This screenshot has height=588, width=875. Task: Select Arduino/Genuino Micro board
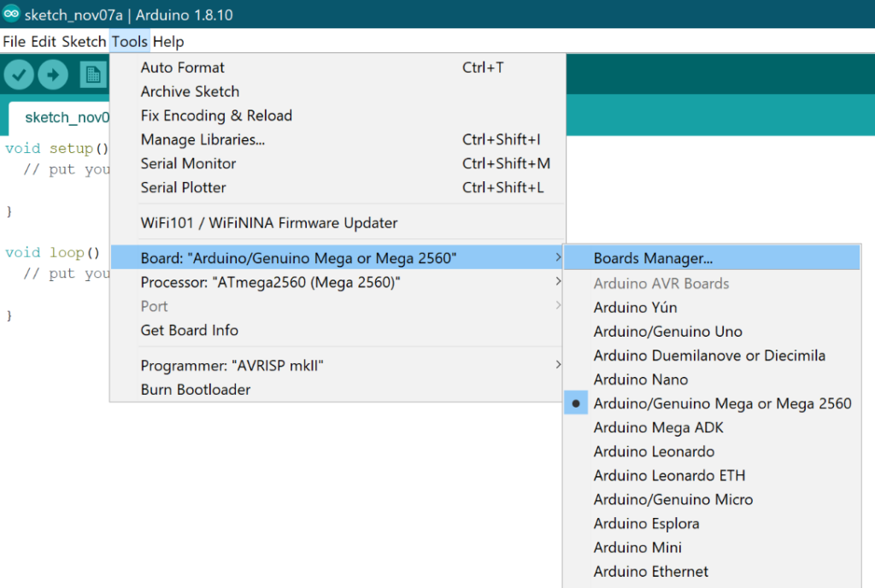tap(712, 499)
